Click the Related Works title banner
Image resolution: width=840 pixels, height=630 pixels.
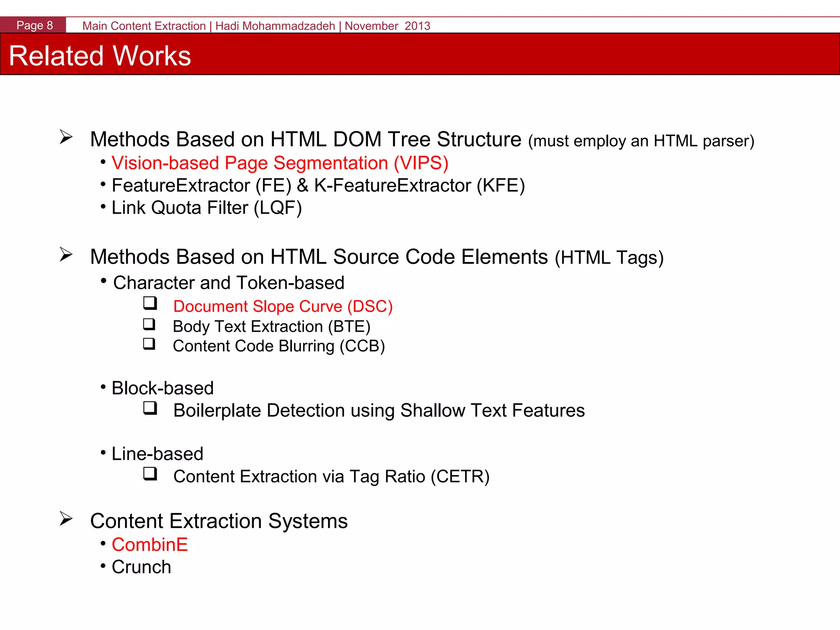100,55
